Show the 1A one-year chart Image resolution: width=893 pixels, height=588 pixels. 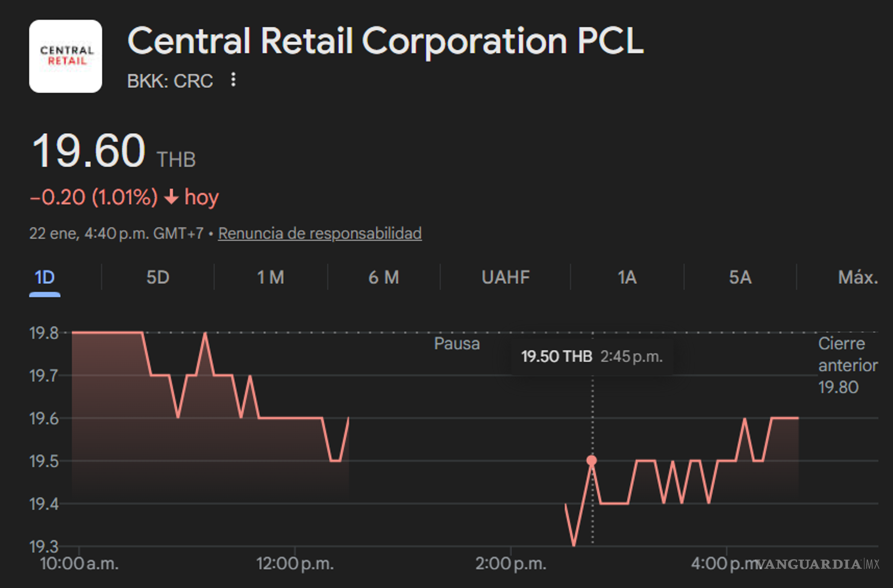627,278
